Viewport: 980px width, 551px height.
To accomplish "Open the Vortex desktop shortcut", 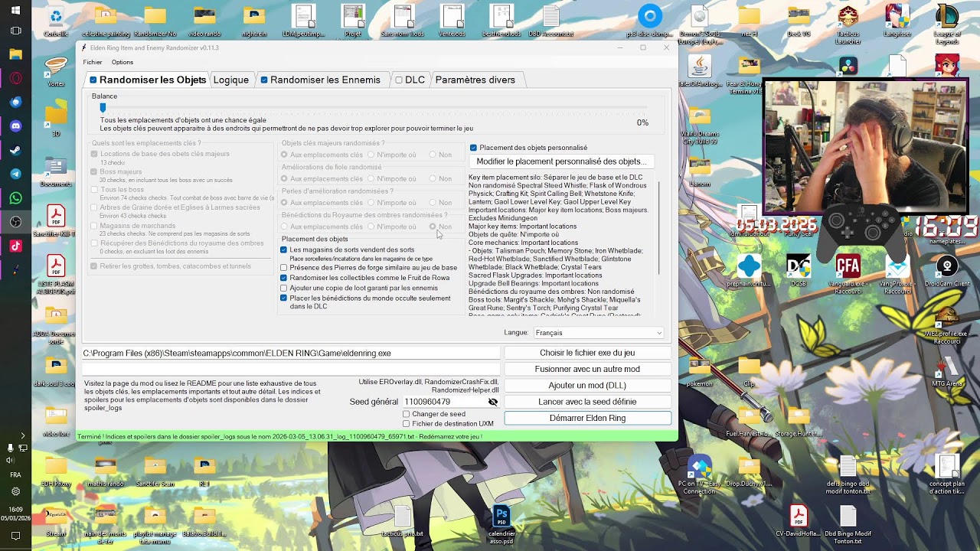I will click(56, 70).
